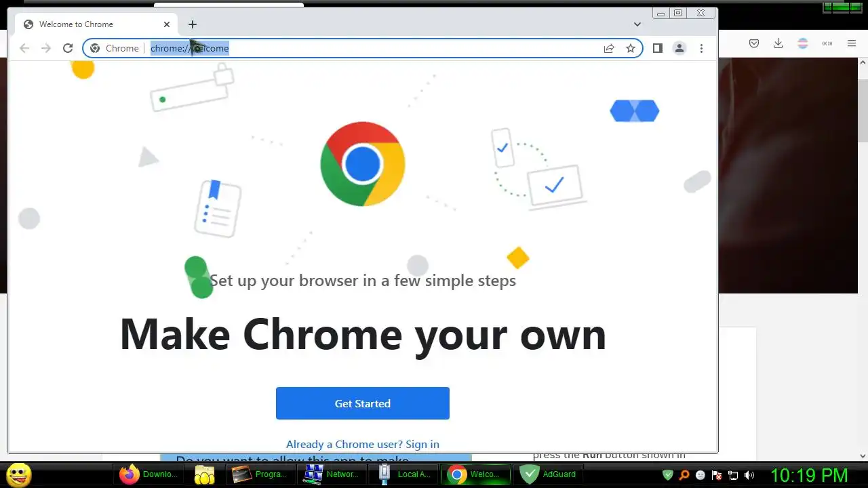868x488 pixels.
Task: Click the Pocket icon in Firefox window
Action: click(x=754, y=43)
